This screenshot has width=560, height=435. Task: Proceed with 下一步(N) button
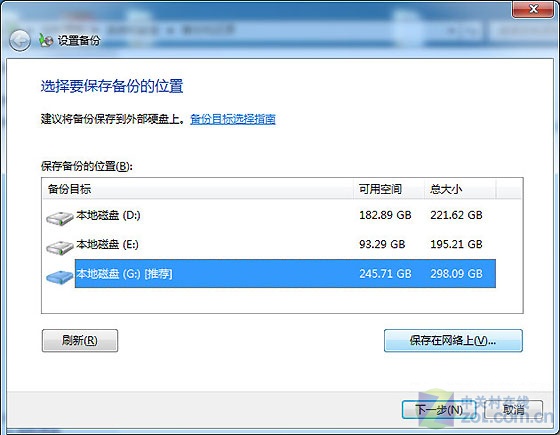coord(439,409)
